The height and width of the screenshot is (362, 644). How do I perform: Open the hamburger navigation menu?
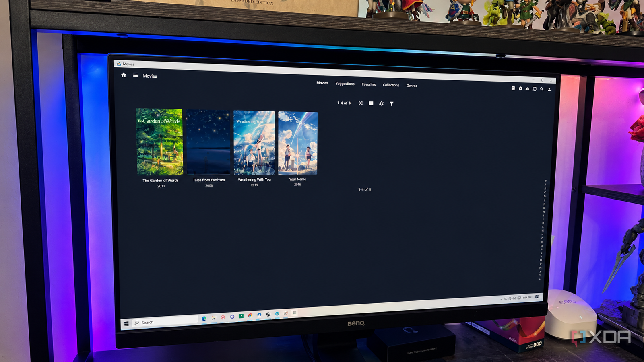[135, 75]
